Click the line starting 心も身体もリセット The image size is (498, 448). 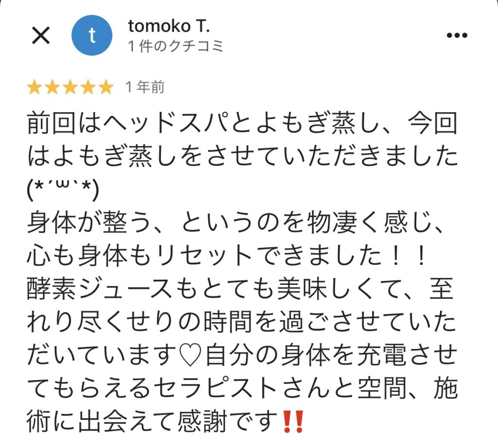tap(226, 255)
